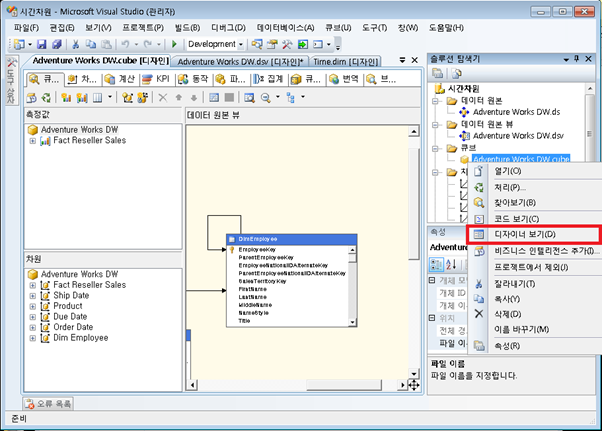Screen dimensions: 602x431
Task: Expand the Due Date dimension node
Action: tap(33, 317)
